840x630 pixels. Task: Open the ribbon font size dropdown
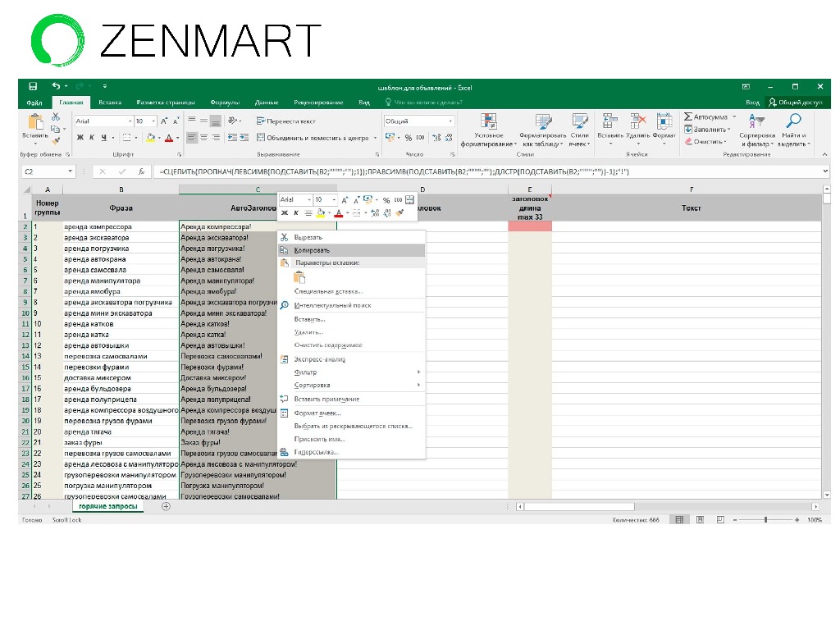[x=153, y=121]
